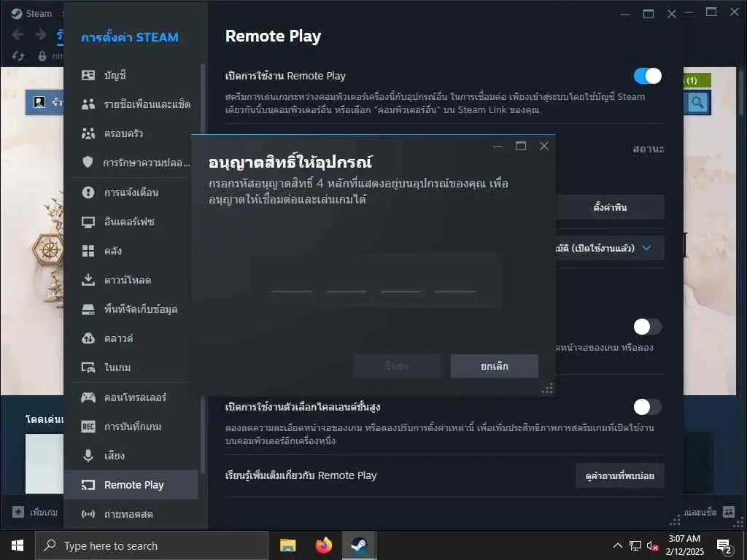
Task: Click the monitor icon beside อินเตอร์เฟซ
Action: pyautogui.click(x=88, y=222)
